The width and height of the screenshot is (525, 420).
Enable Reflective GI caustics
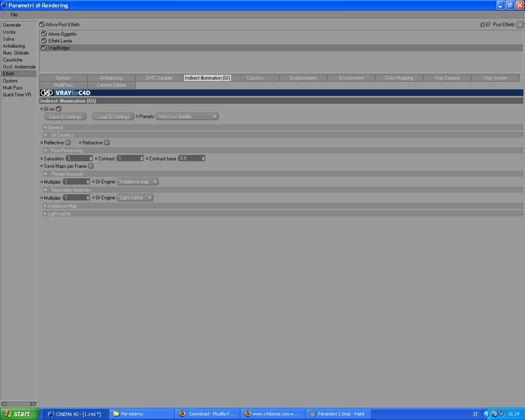68,143
